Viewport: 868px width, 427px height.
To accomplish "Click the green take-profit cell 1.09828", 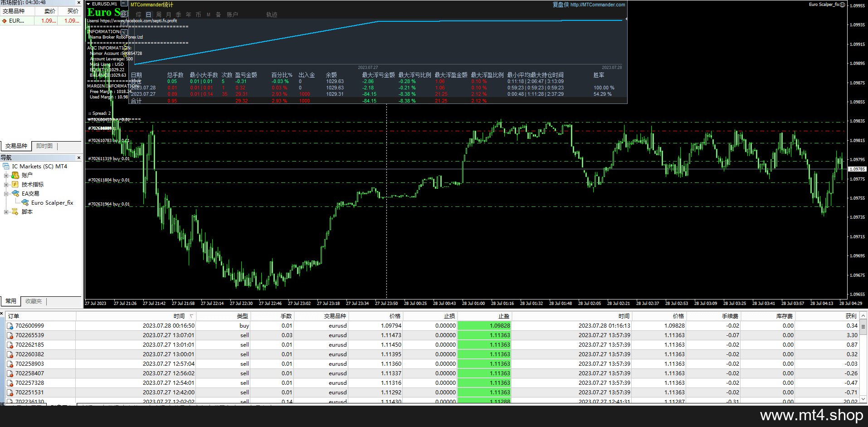I will click(484, 326).
